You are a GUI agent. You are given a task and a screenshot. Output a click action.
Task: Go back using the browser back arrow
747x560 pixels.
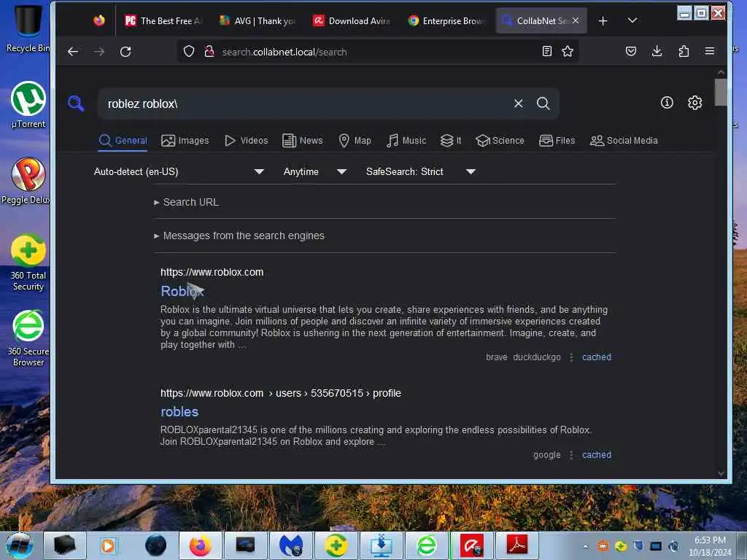[73, 52]
